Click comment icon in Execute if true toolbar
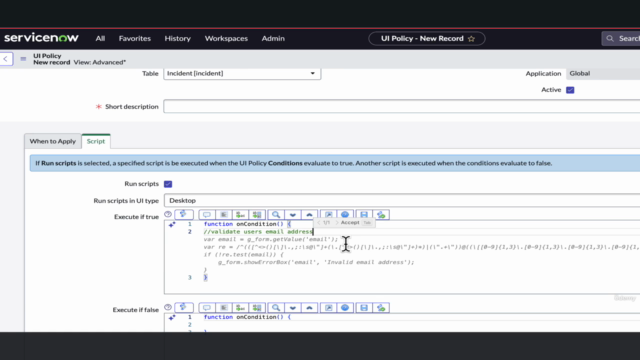The image size is (640, 360). click(x=207, y=215)
